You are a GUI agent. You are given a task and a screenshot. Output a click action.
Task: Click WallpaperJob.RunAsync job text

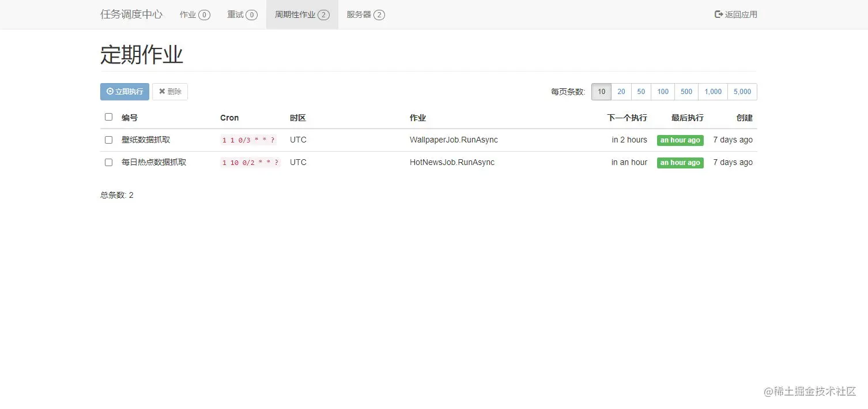(x=454, y=140)
